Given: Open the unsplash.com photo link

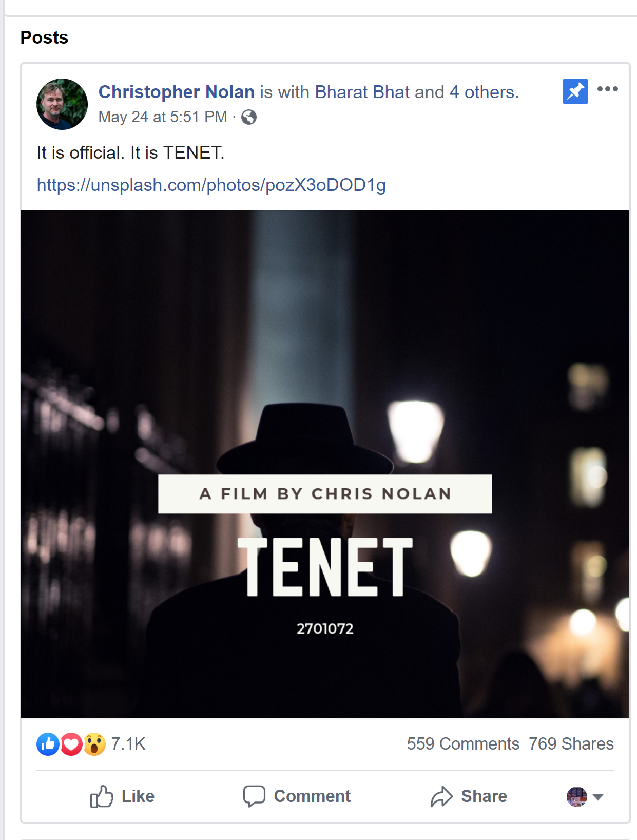Looking at the screenshot, I should point(211,185).
